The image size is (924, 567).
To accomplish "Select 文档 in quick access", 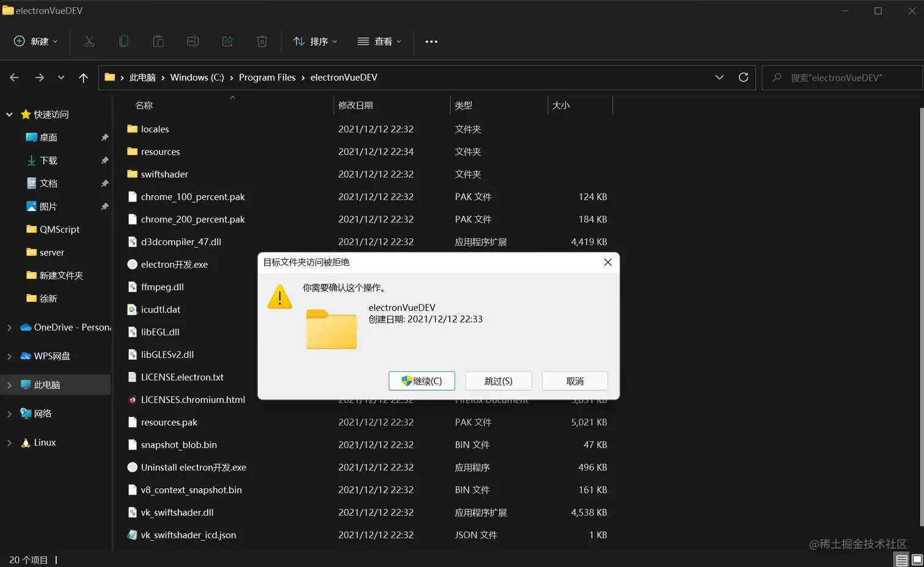I will click(x=48, y=183).
